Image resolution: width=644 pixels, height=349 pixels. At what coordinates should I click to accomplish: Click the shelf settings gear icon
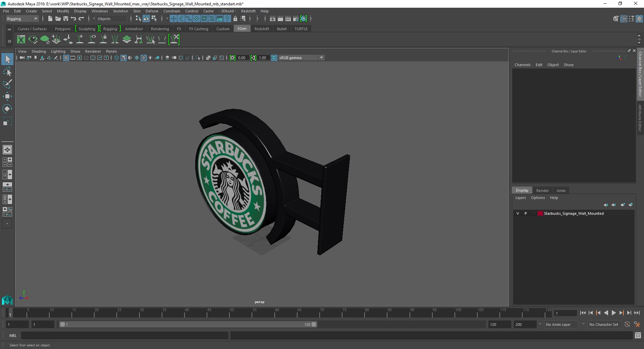[x=9, y=41]
